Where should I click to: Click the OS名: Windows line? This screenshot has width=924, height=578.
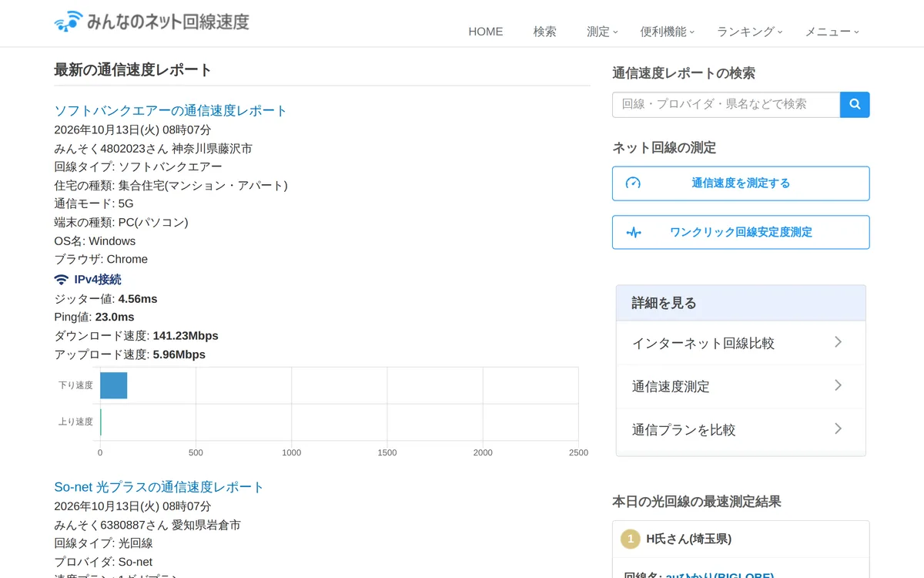(x=95, y=241)
